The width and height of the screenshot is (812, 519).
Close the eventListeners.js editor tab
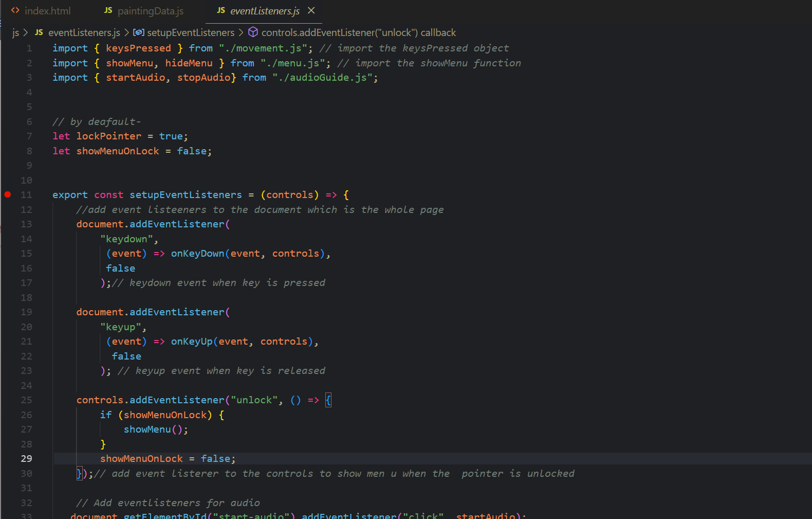(x=311, y=11)
